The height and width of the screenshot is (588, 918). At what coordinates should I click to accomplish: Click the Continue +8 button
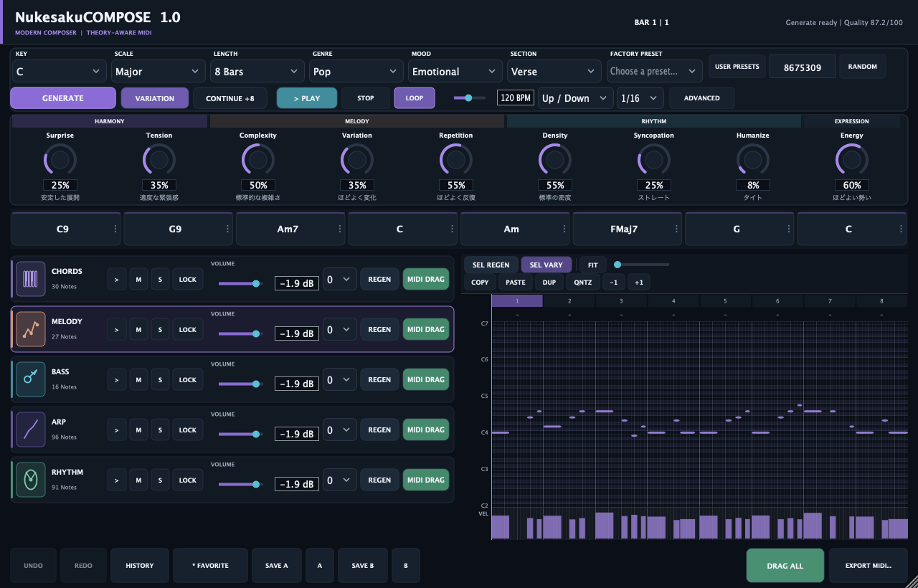[x=230, y=98]
